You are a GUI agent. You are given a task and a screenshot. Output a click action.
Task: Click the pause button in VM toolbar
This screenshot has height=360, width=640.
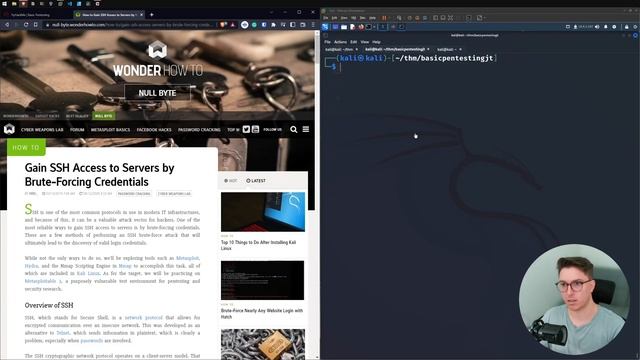tap(384, 18)
